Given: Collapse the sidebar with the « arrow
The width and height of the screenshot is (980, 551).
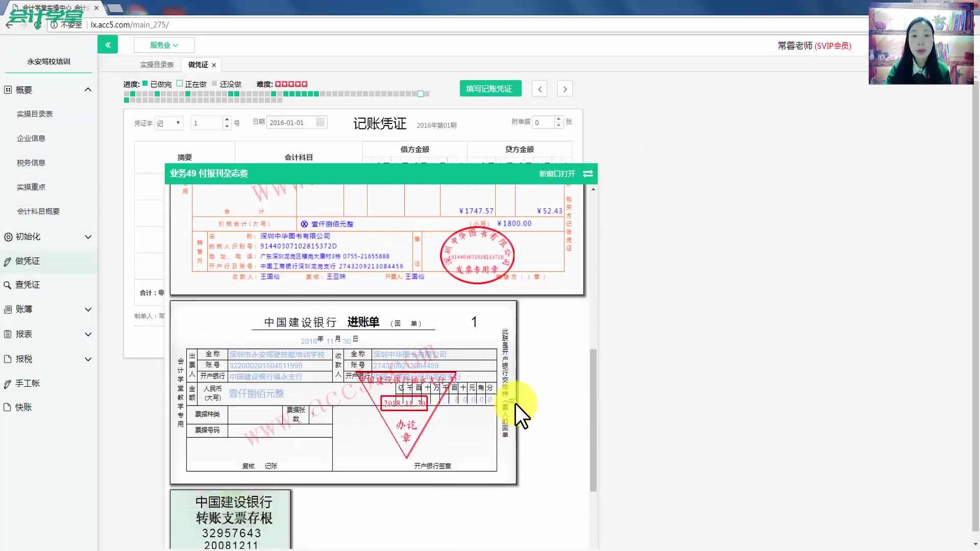Looking at the screenshot, I should (x=108, y=44).
